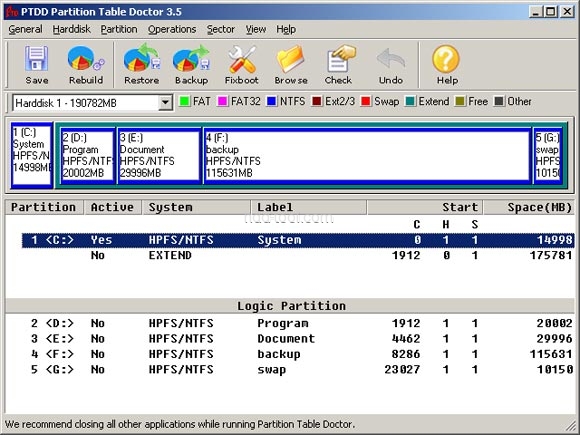This screenshot has width=580, height=435.
Task: Click the Check toolbar icon
Action: pos(340,58)
